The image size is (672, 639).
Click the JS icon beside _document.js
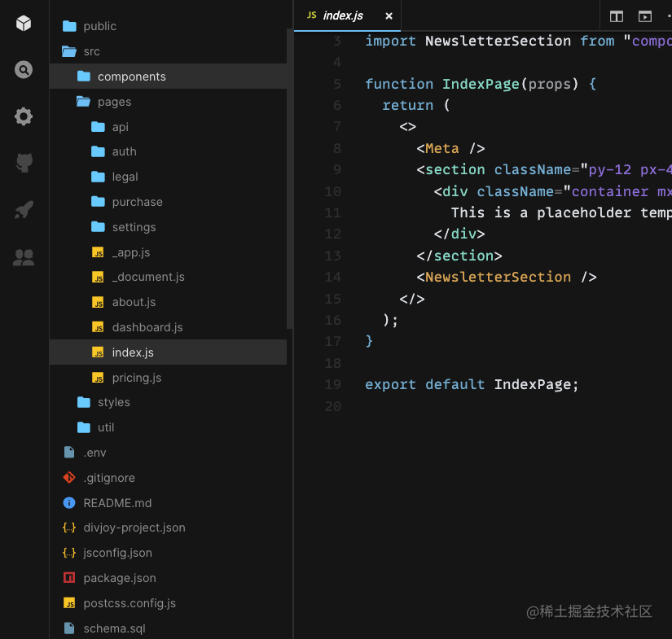pos(98,277)
